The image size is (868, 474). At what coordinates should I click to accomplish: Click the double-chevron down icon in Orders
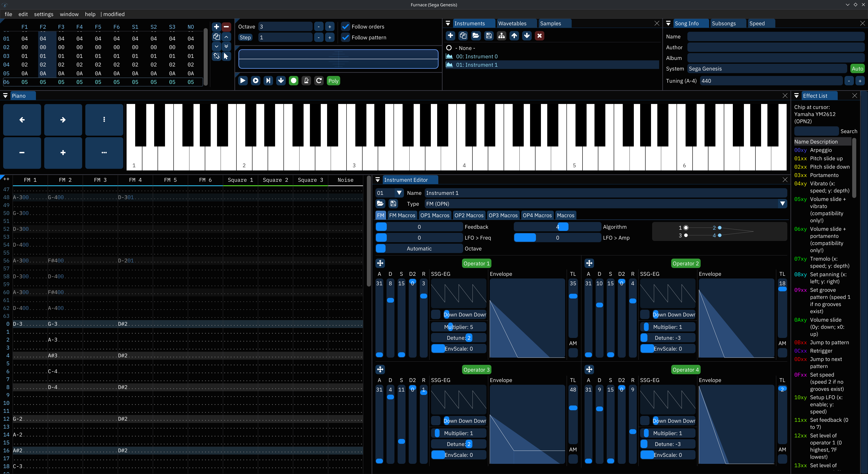[226, 46]
